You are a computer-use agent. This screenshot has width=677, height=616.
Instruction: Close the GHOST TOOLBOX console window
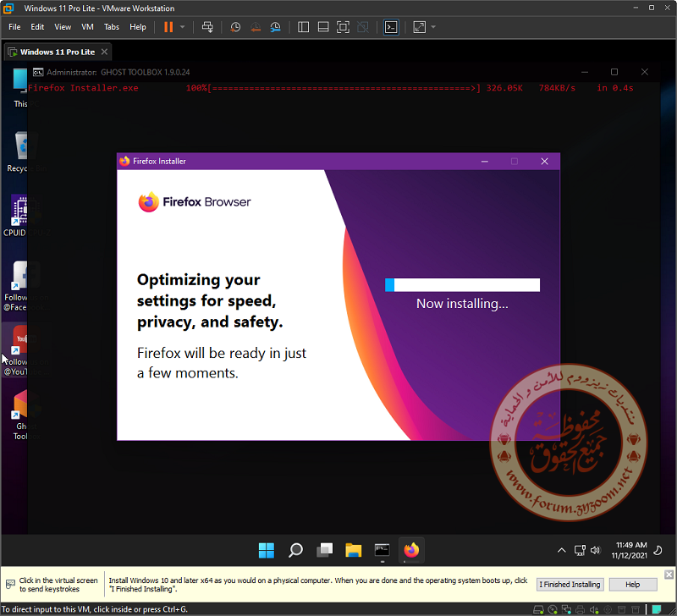click(x=645, y=72)
